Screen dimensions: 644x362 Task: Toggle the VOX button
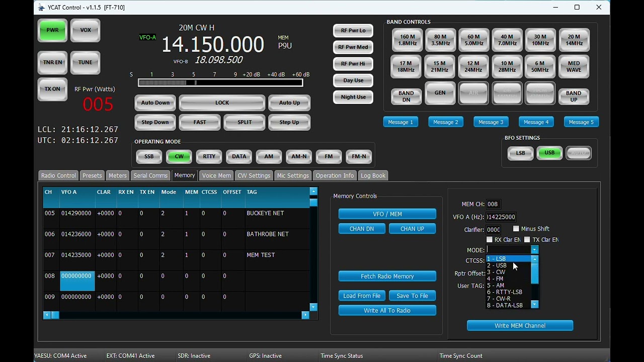[86, 30]
